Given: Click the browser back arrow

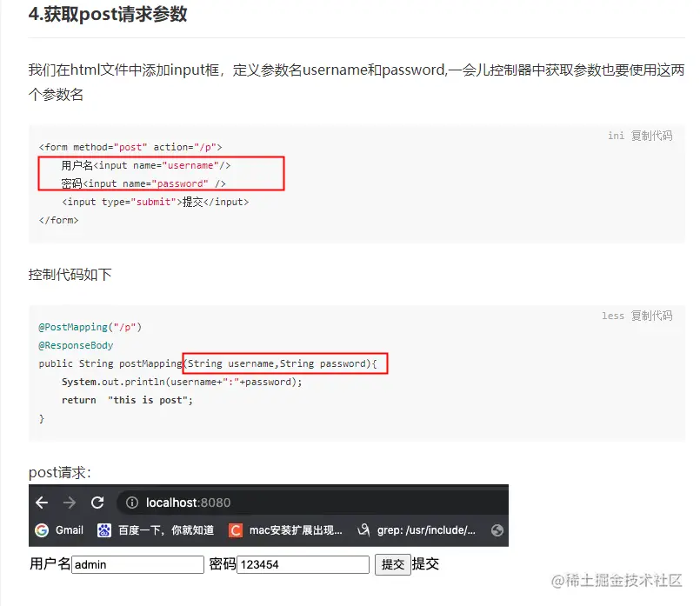Looking at the screenshot, I should tap(42, 503).
